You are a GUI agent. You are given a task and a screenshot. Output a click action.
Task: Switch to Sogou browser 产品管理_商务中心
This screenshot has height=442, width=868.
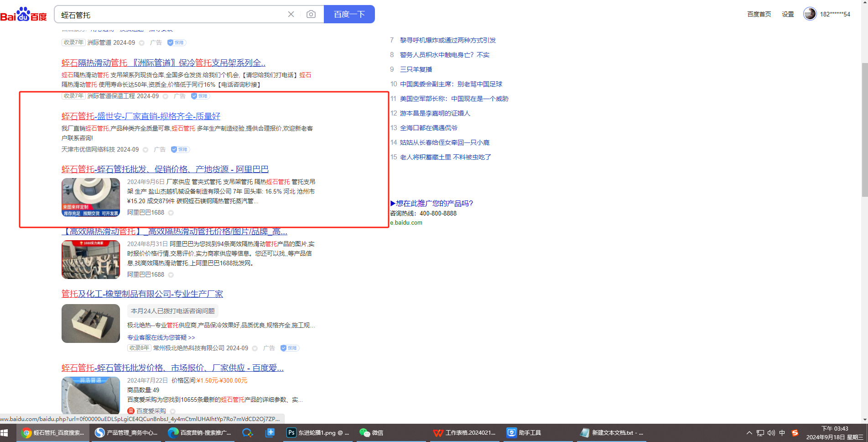pyautogui.click(x=126, y=432)
